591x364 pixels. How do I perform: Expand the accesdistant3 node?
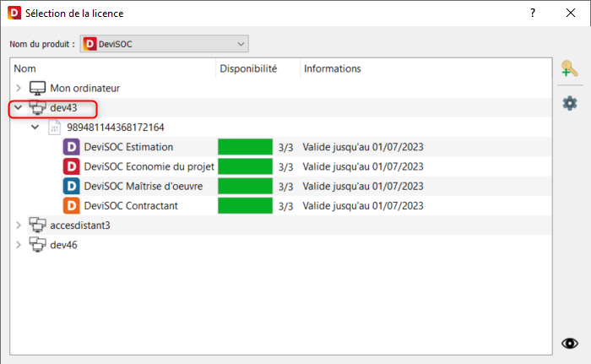(19, 225)
